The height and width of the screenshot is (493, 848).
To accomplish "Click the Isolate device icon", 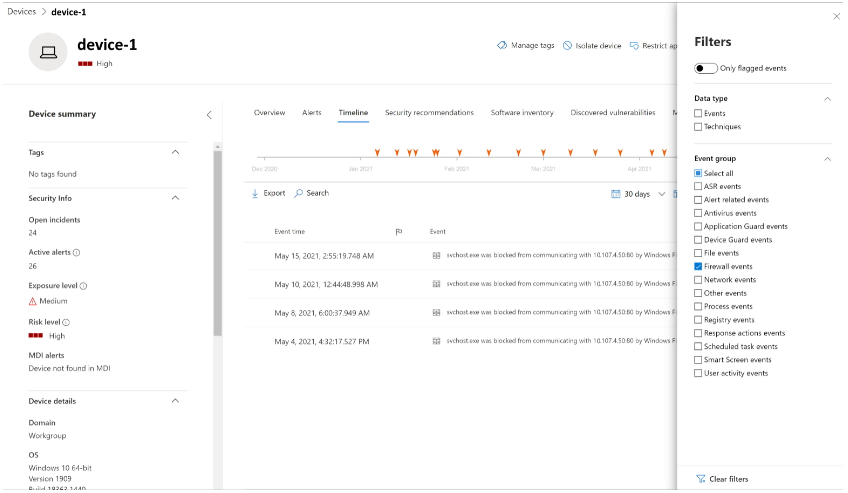I will (567, 45).
